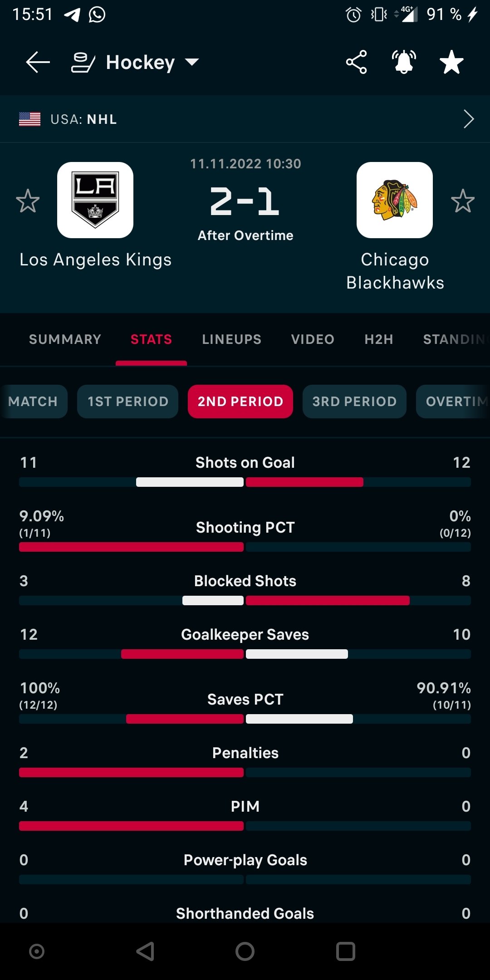Image resolution: width=490 pixels, height=980 pixels.
Task: Select the 1st Period stats filter
Action: (127, 402)
